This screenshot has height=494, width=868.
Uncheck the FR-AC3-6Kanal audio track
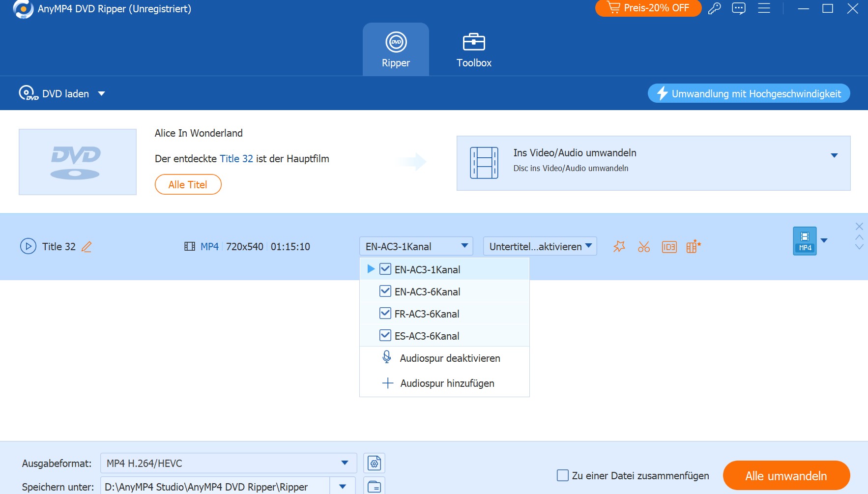click(385, 313)
